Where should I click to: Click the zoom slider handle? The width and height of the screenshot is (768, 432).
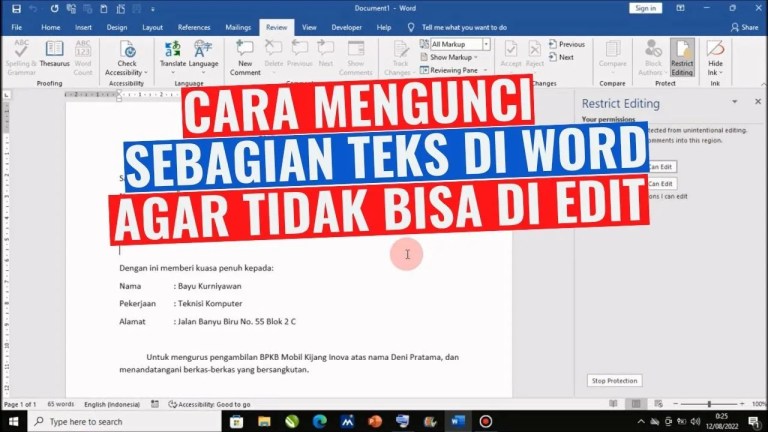tap(709, 404)
